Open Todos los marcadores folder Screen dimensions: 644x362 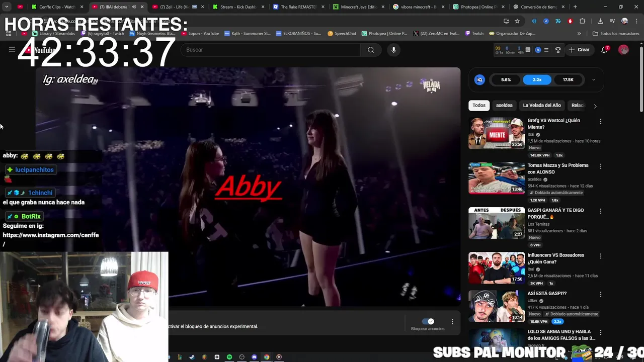click(616, 34)
